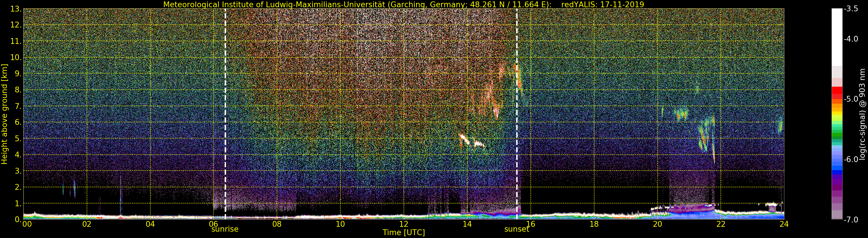
Task: Click the colorbar tick label '-4.0'
Action: tap(851, 39)
